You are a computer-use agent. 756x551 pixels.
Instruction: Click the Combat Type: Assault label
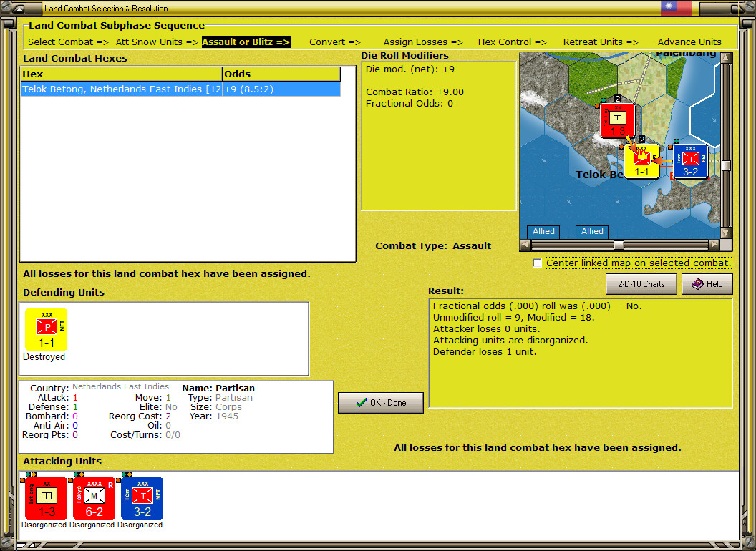click(433, 246)
